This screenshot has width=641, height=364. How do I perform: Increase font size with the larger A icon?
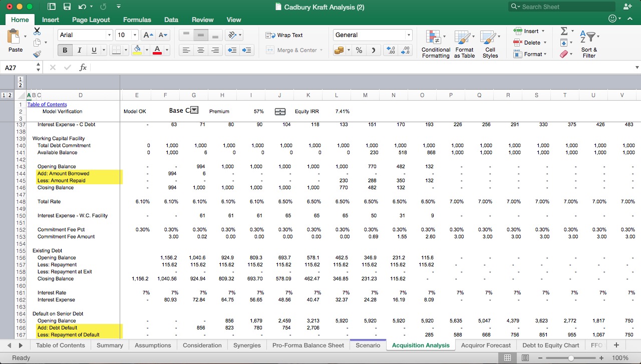pos(148,35)
